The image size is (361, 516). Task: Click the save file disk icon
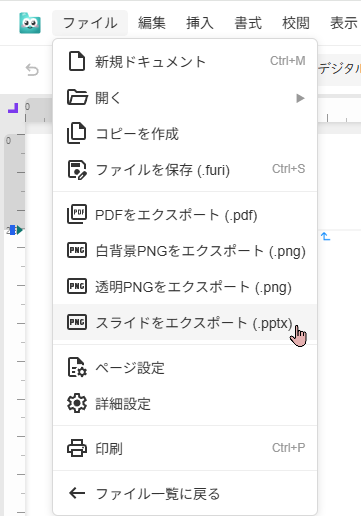(x=77, y=170)
